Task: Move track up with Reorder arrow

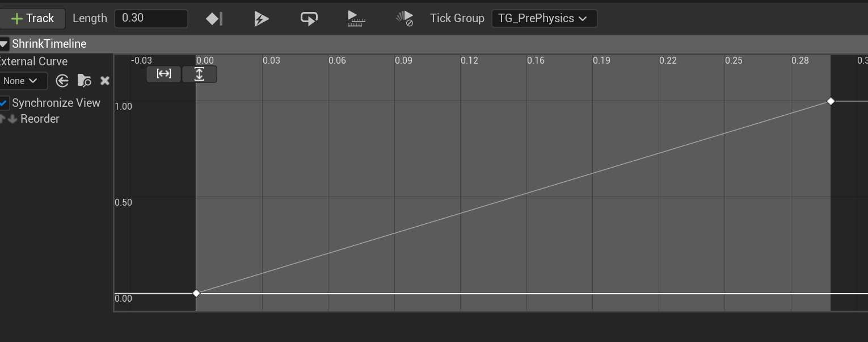Action: [2, 119]
